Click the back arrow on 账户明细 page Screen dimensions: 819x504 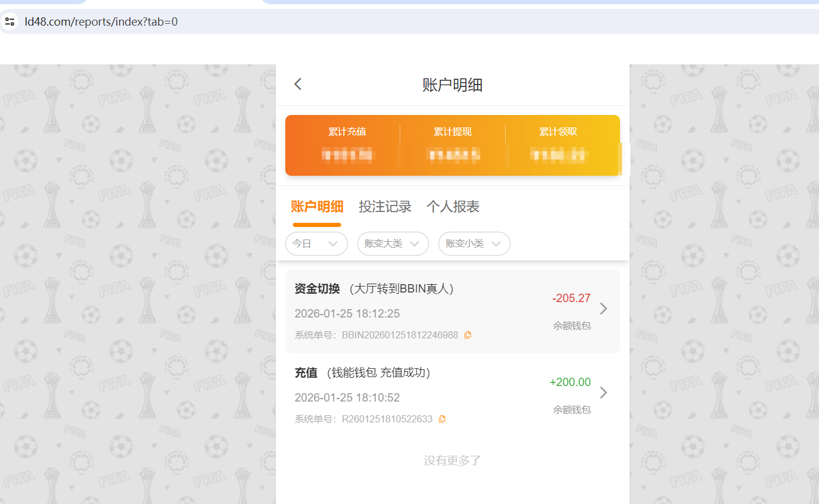tap(298, 84)
